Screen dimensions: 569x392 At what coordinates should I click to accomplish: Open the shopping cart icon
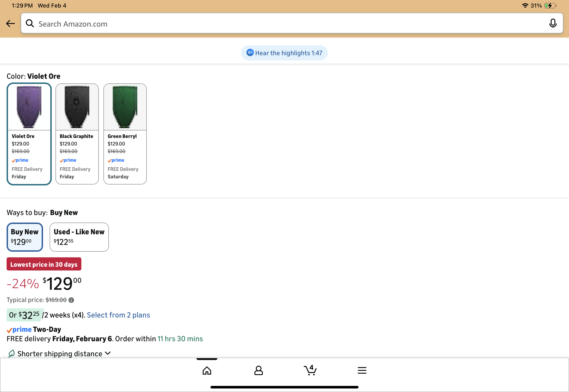[310, 370]
